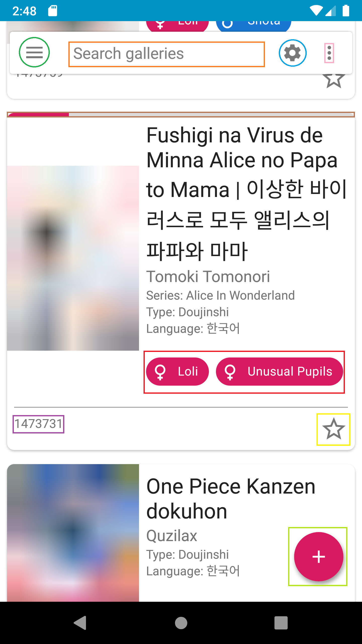Tap the SD card status bar icon

pos(53,11)
